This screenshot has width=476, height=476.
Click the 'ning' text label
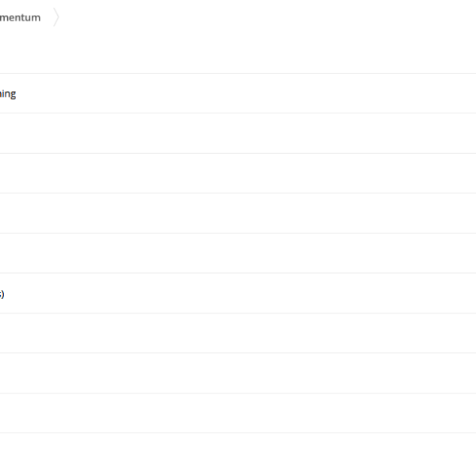point(8,94)
